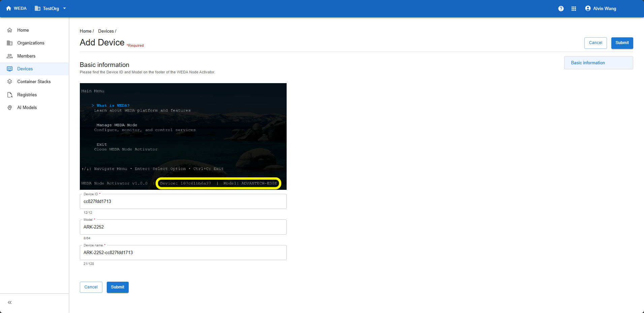Go to Home in sidebar menu
Viewport: 644px width, 313px height.
coord(34,30)
